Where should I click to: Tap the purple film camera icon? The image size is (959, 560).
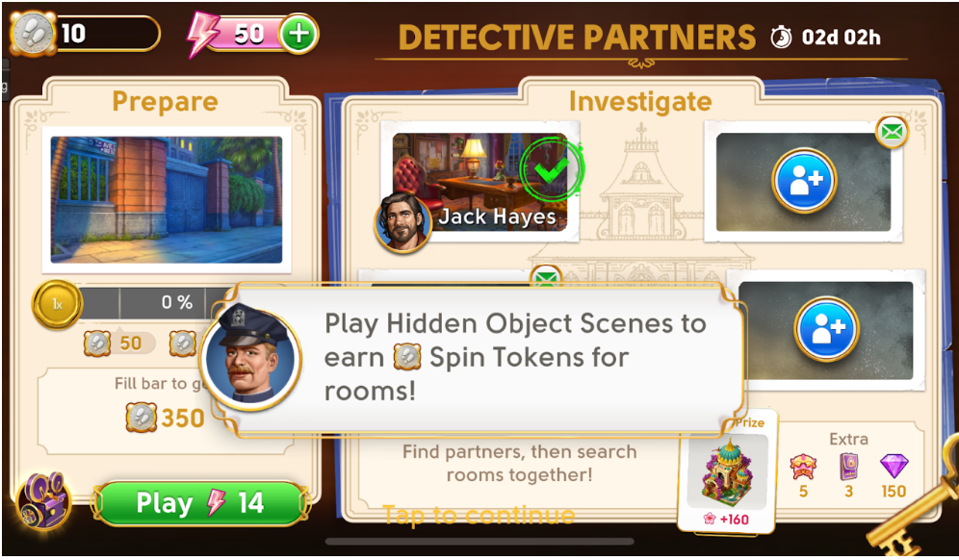coord(42,501)
